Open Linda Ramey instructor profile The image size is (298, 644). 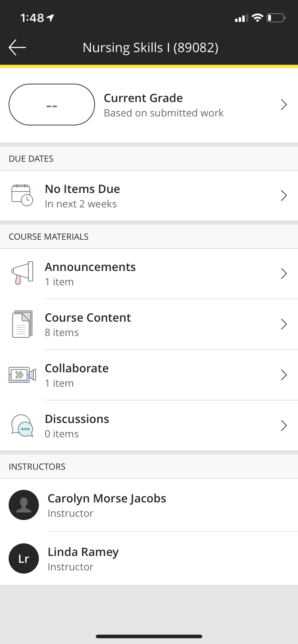149,558
